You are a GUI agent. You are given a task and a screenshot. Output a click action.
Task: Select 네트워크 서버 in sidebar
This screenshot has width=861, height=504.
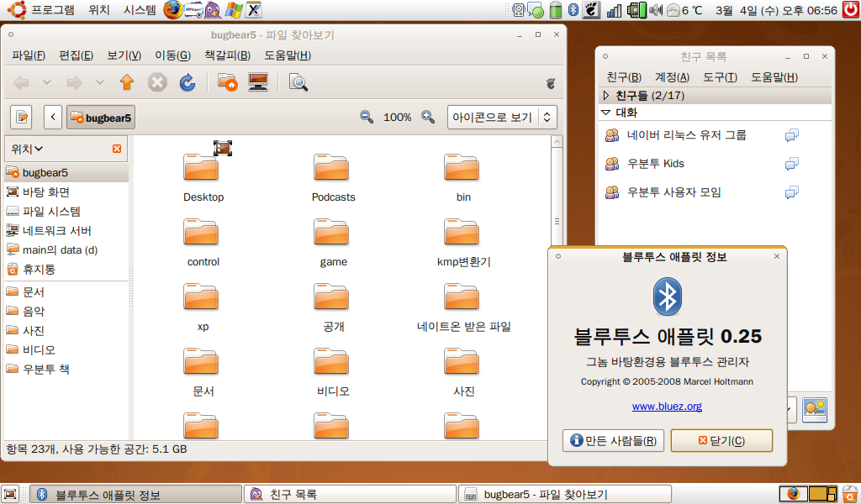pyautogui.click(x=66, y=230)
